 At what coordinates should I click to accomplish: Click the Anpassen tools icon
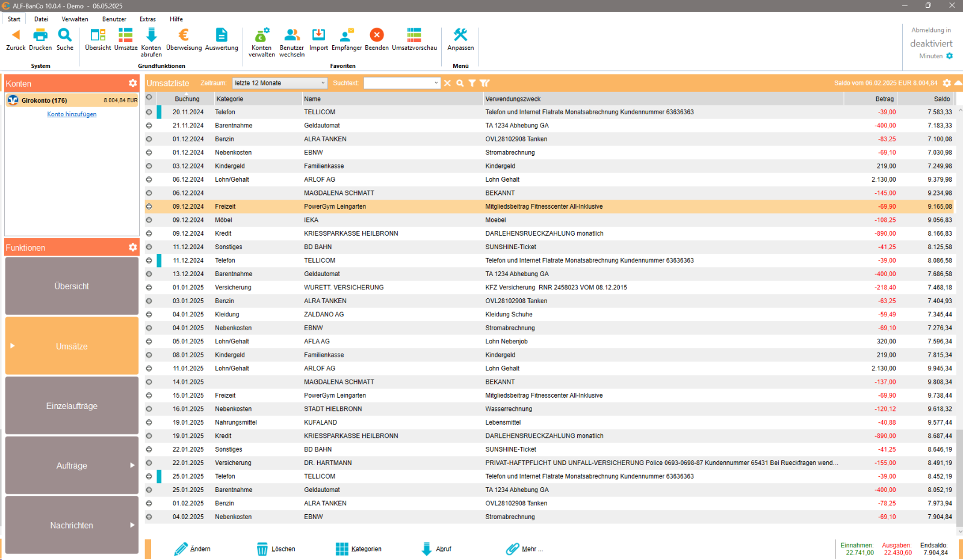click(460, 35)
